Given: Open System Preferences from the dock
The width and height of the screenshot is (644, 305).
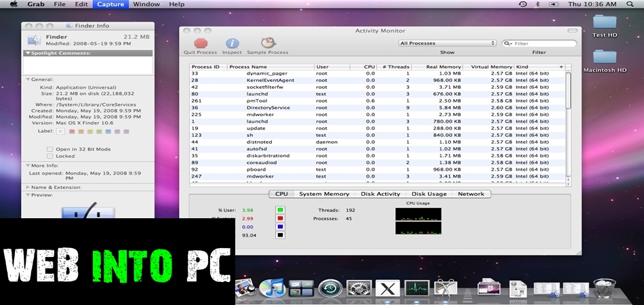Looking at the screenshot, I should (359, 289).
